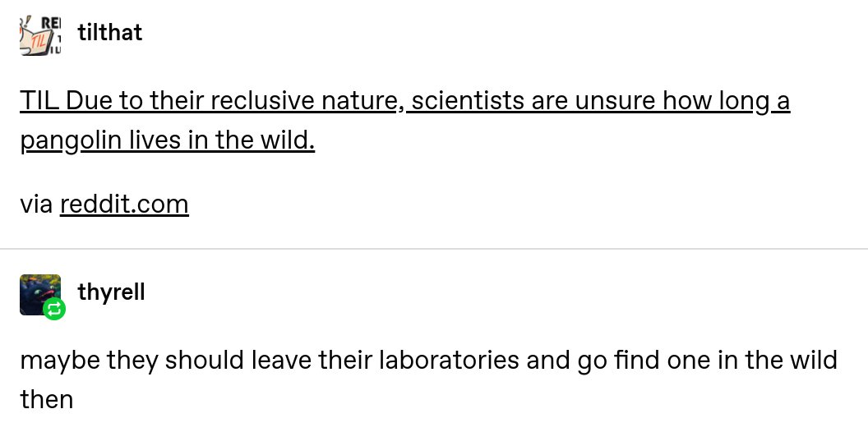Click the tilthat blog avatar
This screenshot has width=868, height=432.
[40, 34]
